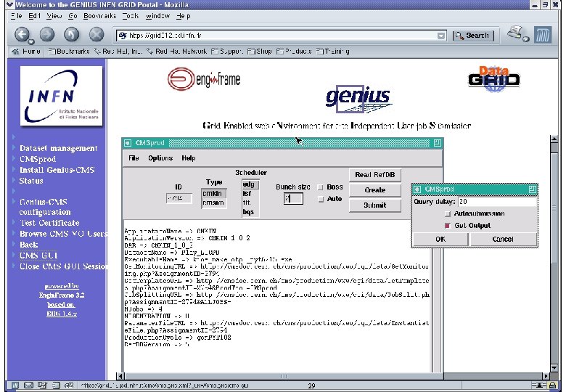566x392 pixels.
Task: Open the CMSprod Options menu
Action: (x=160, y=158)
